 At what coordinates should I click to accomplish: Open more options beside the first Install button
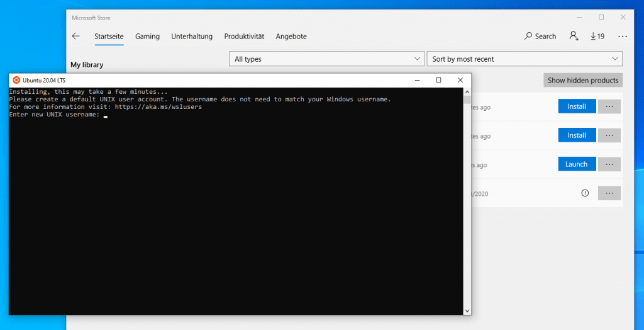coord(609,106)
